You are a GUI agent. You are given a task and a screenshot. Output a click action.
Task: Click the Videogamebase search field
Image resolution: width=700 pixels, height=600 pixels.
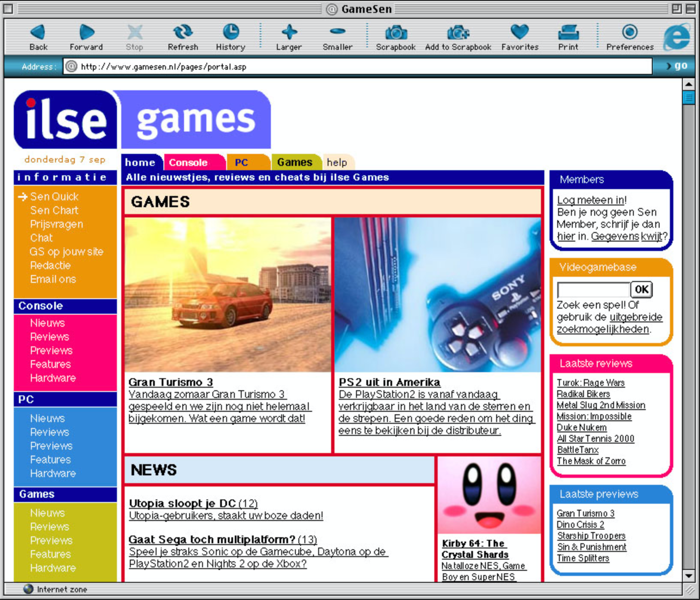[593, 289]
